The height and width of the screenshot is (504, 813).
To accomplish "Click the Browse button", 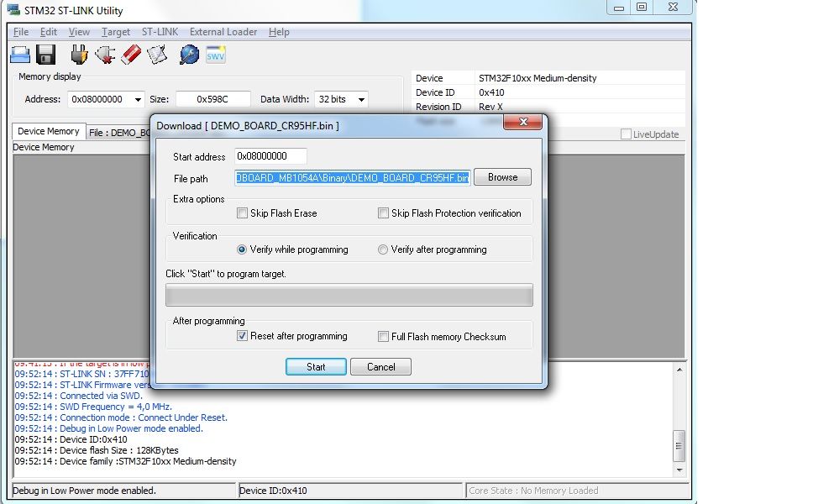I will point(502,177).
